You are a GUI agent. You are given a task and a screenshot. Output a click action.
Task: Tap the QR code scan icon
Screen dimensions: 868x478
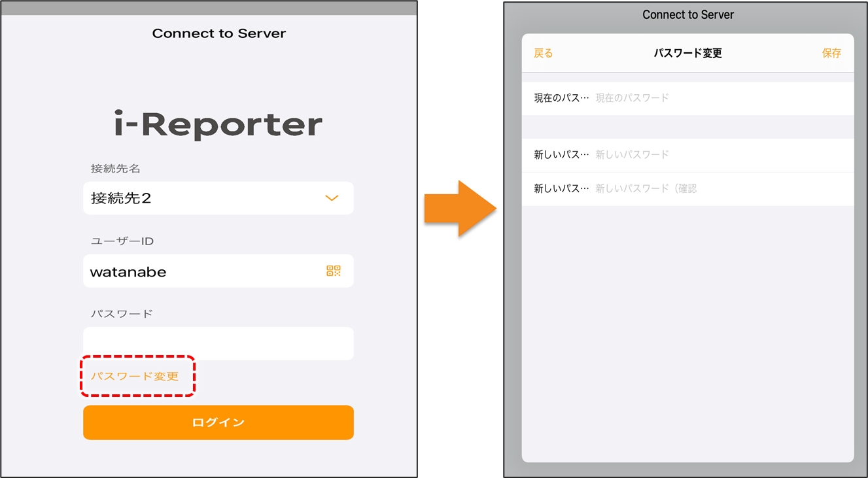click(334, 271)
